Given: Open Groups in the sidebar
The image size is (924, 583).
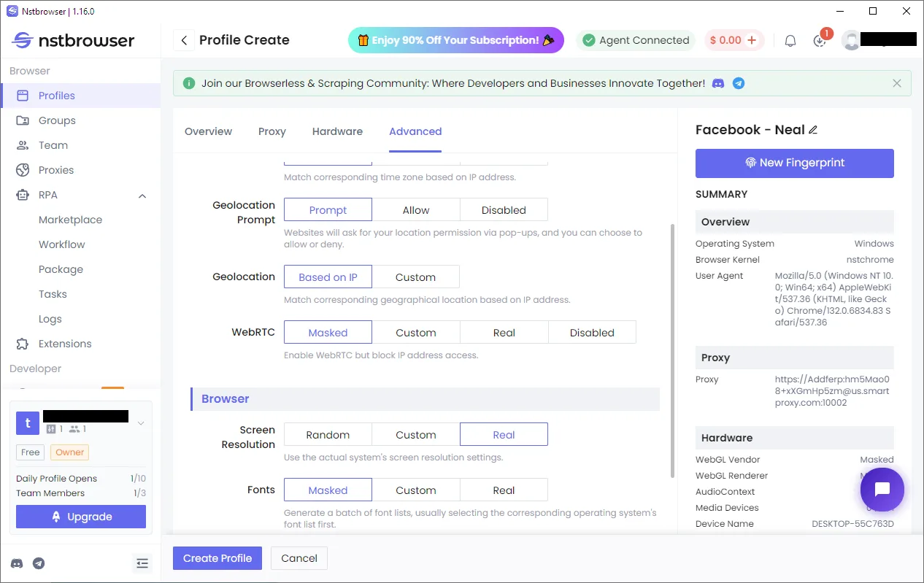Looking at the screenshot, I should (80, 120).
